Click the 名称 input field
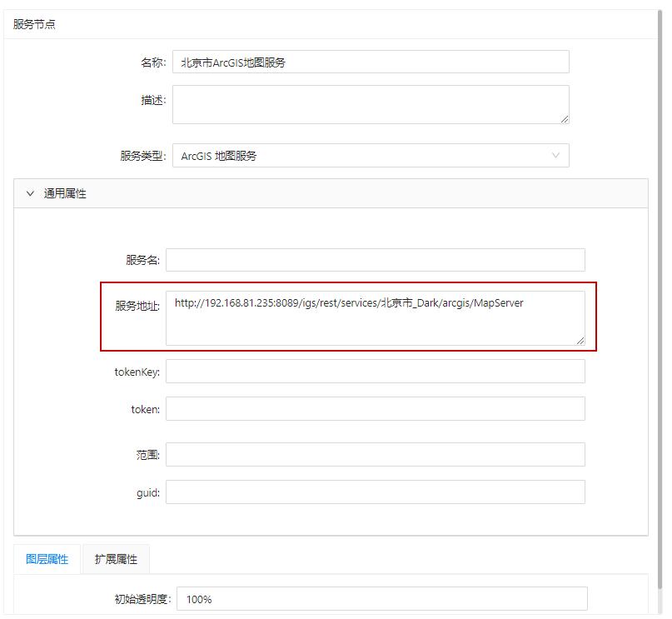 (x=371, y=62)
